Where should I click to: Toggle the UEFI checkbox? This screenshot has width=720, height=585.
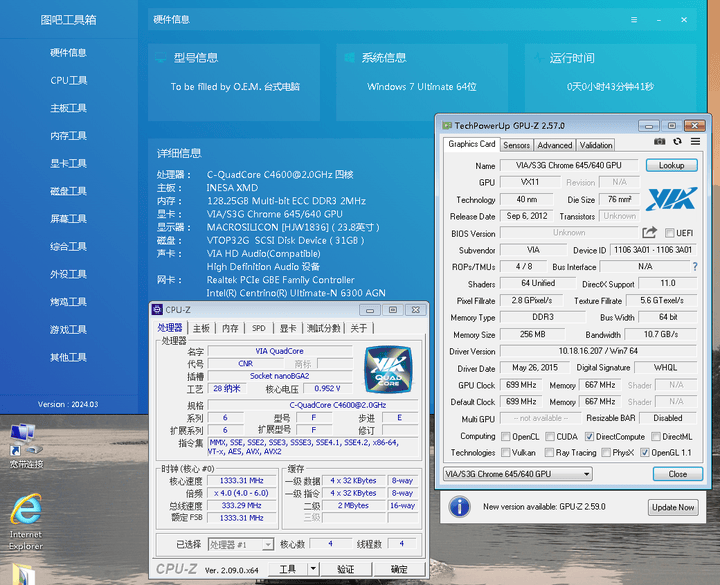pyautogui.click(x=669, y=233)
